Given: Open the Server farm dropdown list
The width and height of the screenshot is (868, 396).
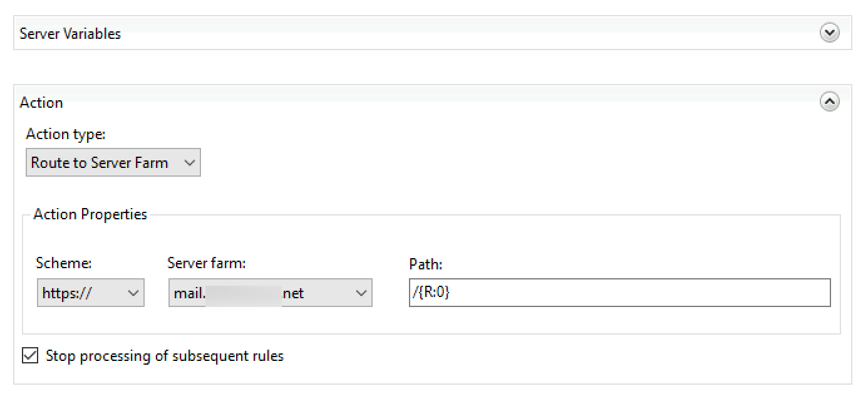Looking at the screenshot, I should (271, 293).
